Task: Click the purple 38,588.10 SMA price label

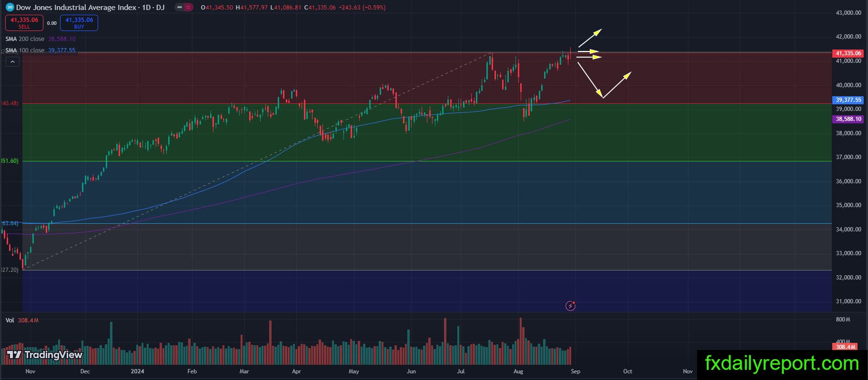Action: click(x=848, y=119)
